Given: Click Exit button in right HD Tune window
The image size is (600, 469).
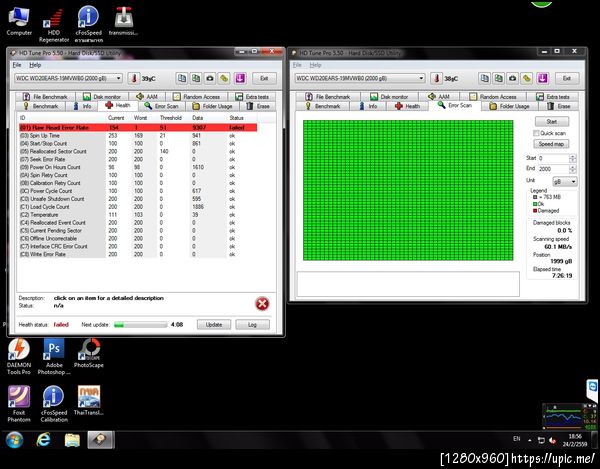Looking at the screenshot, I should click(x=567, y=78).
